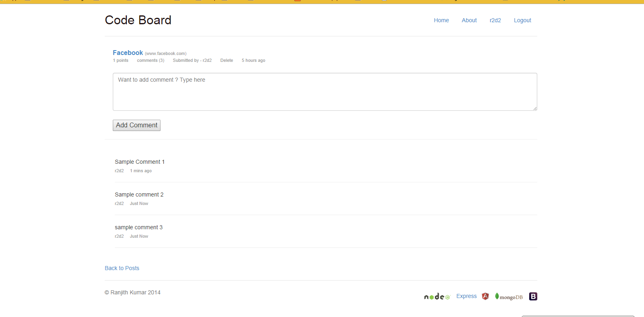This screenshot has width=644, height=317.
Task: Click the 'sample comment 3' text
Action: (139, 227)
